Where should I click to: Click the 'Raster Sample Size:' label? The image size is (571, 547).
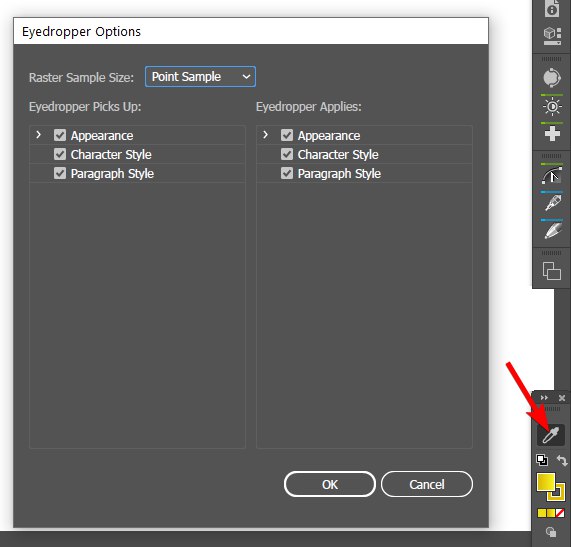point(82,78)
